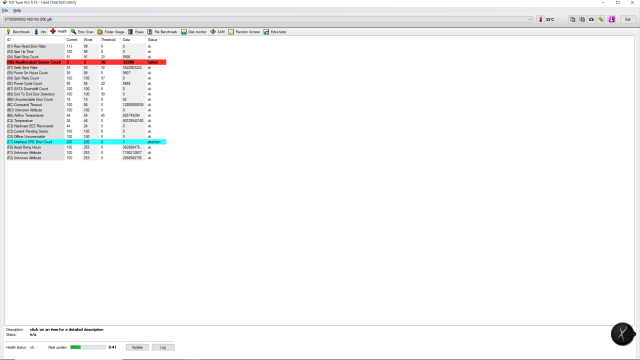640x360 pixels.
Task: Open the Erase tab
Action: [136, 31]
